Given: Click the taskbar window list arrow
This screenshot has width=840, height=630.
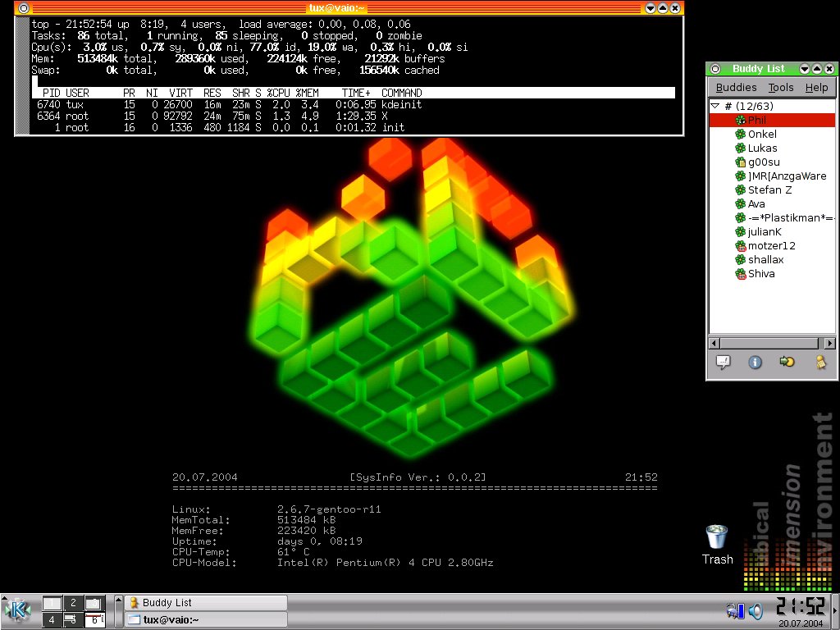Looking at the screenshot, I should coord(118,611).
